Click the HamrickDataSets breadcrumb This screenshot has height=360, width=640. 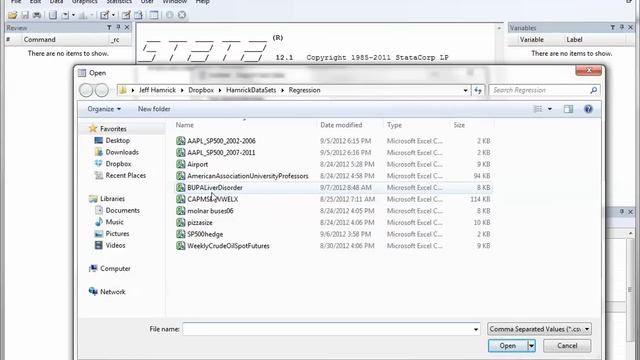point(251,90)
